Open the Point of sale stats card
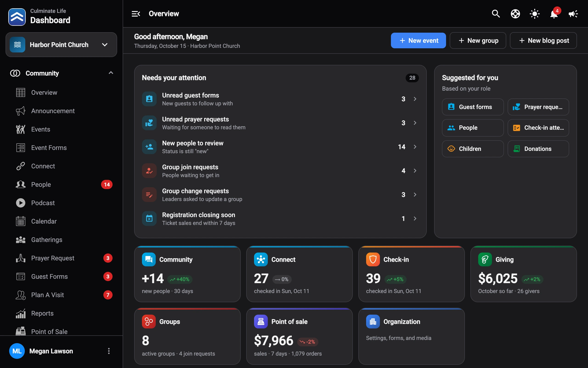The height and width of the screenshot is (368, 588). tap(299, 336)
